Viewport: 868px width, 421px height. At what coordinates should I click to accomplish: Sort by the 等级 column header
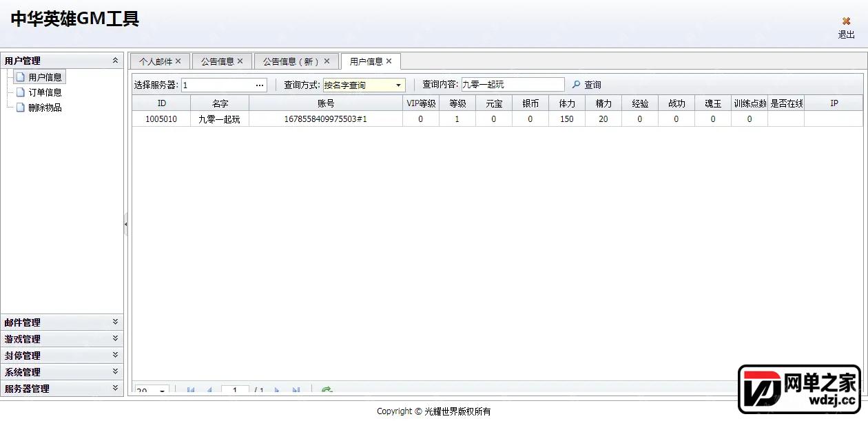pos(457,103)
